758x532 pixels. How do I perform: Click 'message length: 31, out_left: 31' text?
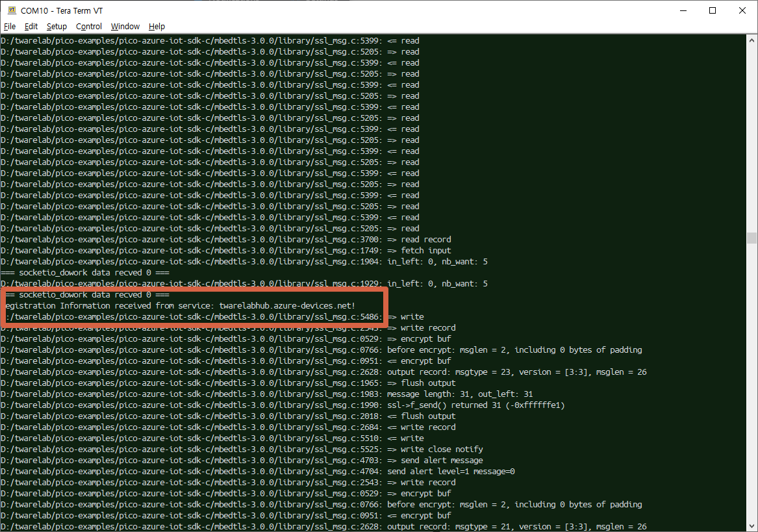pyautogui.click(x=460, y=394)
